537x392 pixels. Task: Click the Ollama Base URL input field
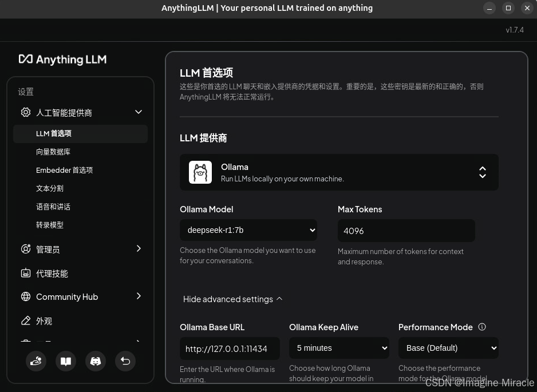[230, 349]
